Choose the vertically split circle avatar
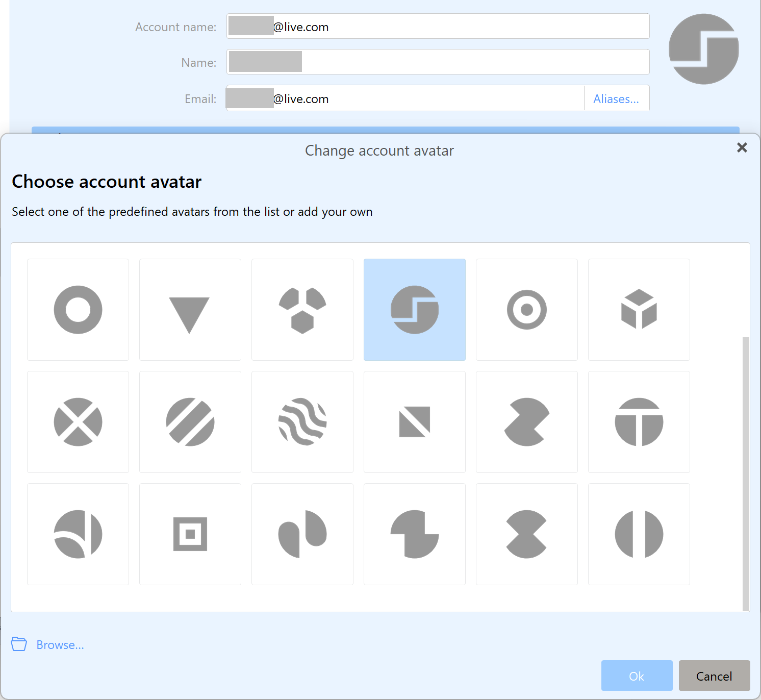761x700 pixels. [x=639, y=534]
